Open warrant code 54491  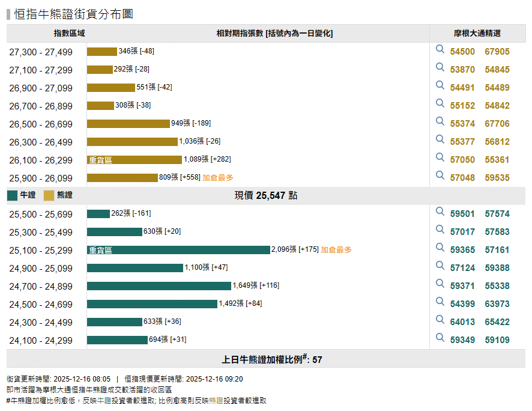click(x=462, y=88)
